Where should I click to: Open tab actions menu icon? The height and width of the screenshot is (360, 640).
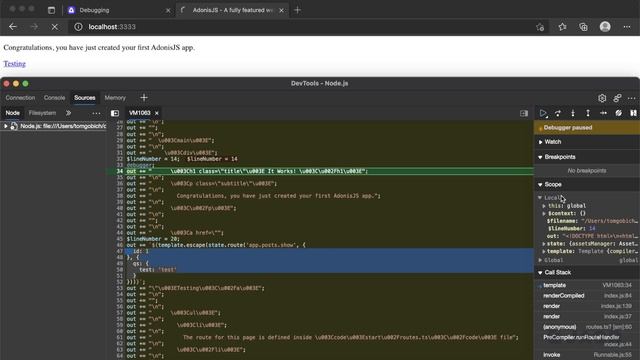51,10
